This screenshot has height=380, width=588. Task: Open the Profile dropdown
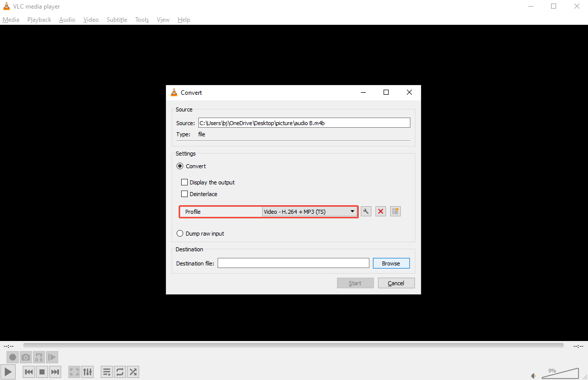click(309, 212)
